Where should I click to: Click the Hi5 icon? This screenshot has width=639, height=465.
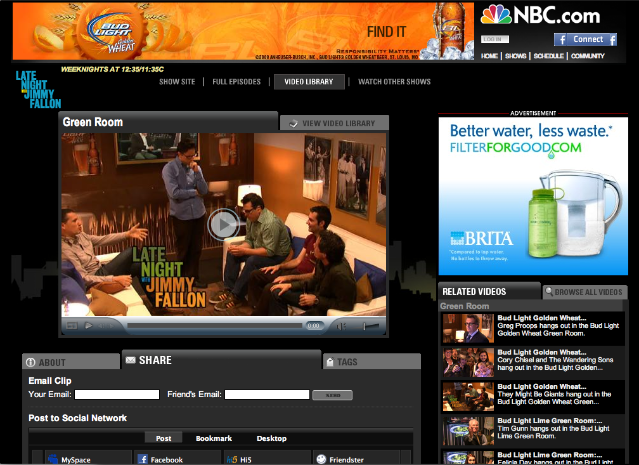tap(231, 460)
